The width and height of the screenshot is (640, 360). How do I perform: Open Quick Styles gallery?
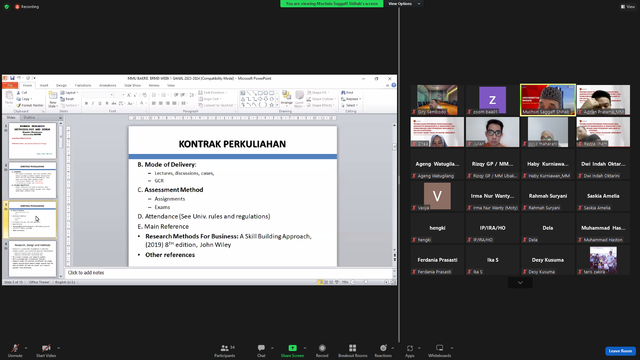pyautogui.click(x=299, y=98)
